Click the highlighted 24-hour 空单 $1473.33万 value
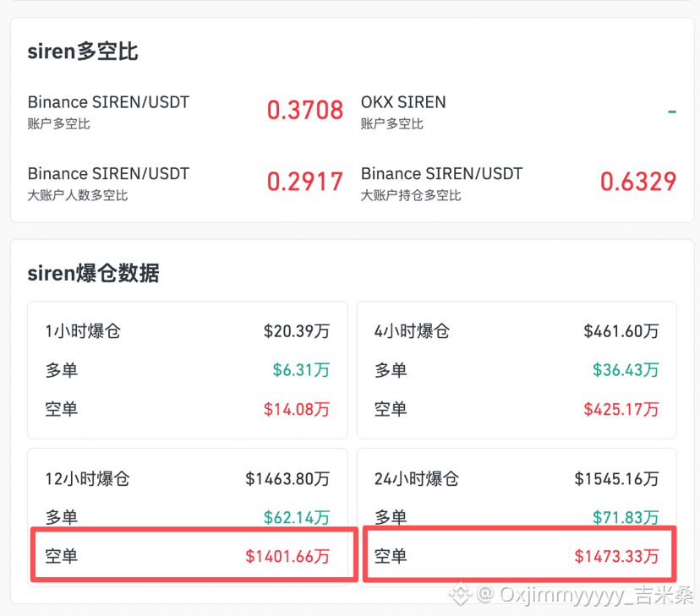The image size is (700, 616). click(x=616, y=556)
